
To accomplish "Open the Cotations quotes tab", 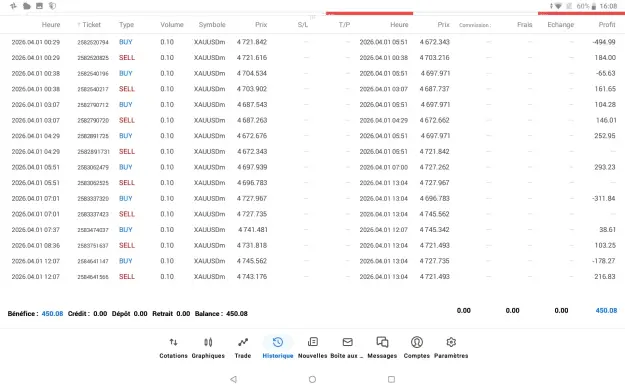I will (x=173, y=348).
